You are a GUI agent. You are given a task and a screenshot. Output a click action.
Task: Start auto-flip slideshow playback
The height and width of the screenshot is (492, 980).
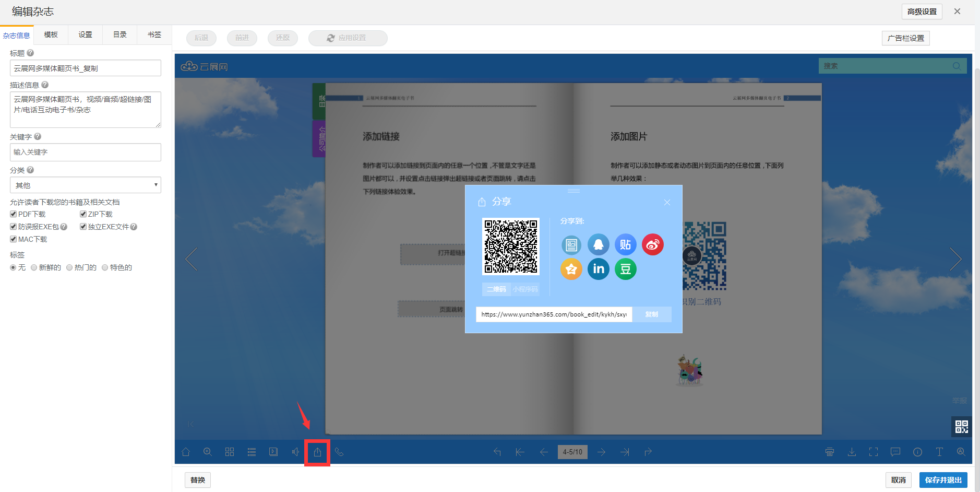pos(273,452)
